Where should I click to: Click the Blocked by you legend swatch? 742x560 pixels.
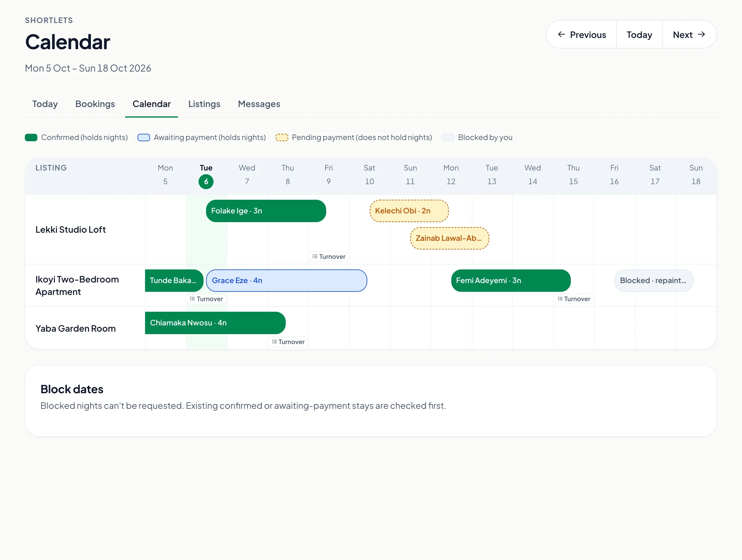[x=448, y=138]
